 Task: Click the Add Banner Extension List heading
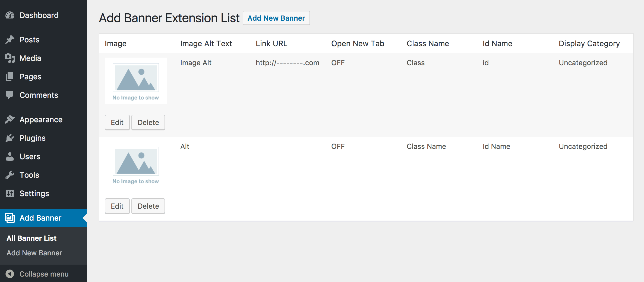click(169, 18)
